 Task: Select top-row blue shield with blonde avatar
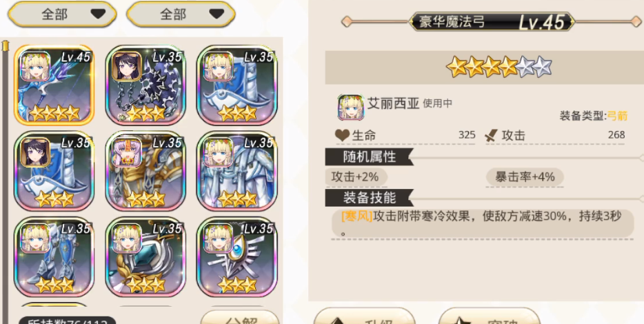pyautogui.click(x=237, y=85)
